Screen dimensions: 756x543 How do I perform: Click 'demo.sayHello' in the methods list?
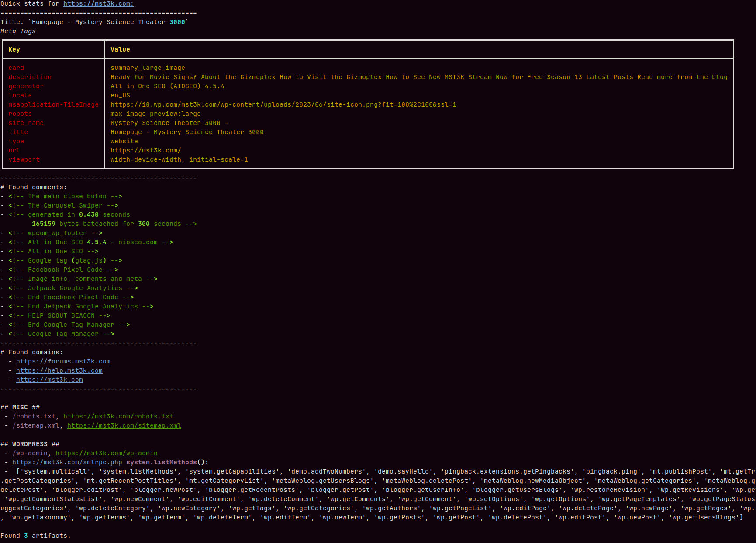(404, 471)
